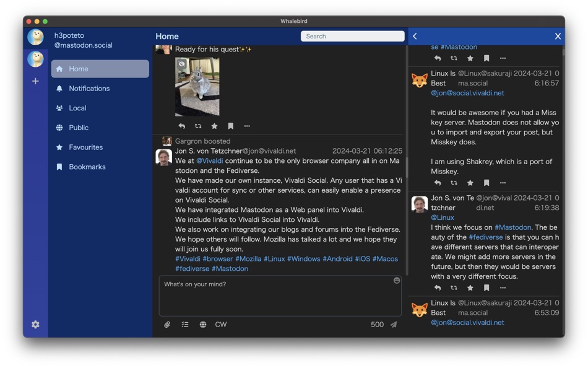Open more options for Misskey post

[503, 183]
